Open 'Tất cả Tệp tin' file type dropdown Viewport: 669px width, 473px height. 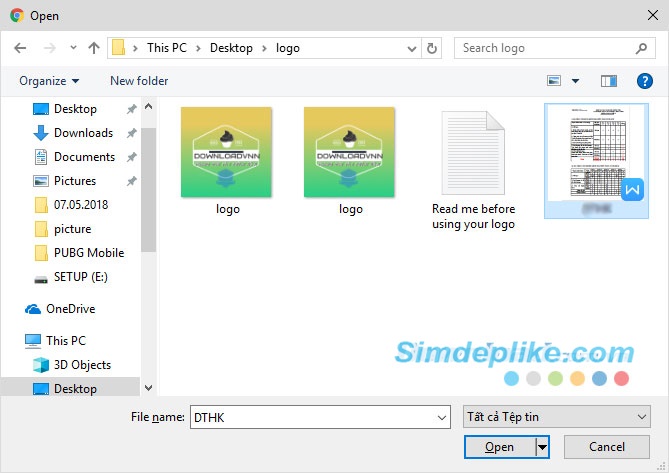(557, 417)
